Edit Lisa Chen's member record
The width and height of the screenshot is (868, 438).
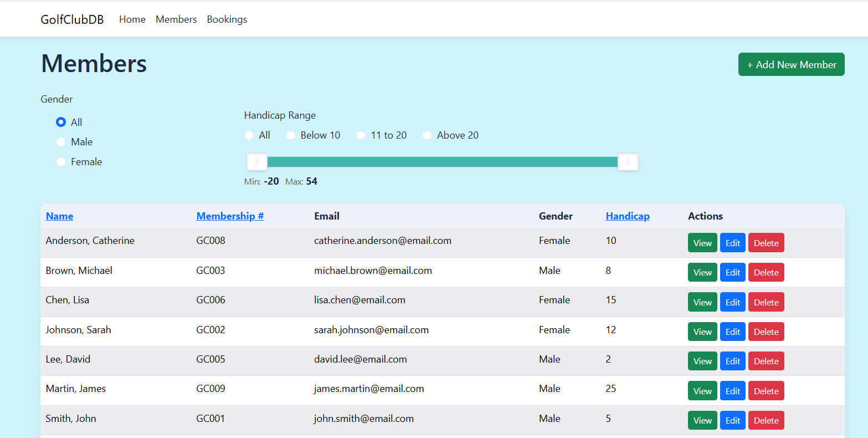(733, 302)
